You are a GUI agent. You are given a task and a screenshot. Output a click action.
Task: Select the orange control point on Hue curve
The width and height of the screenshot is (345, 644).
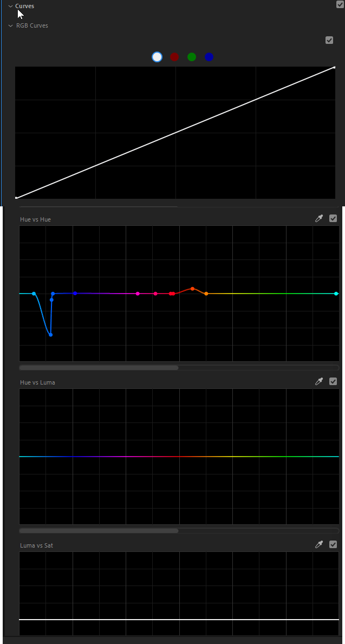point(206,294)
